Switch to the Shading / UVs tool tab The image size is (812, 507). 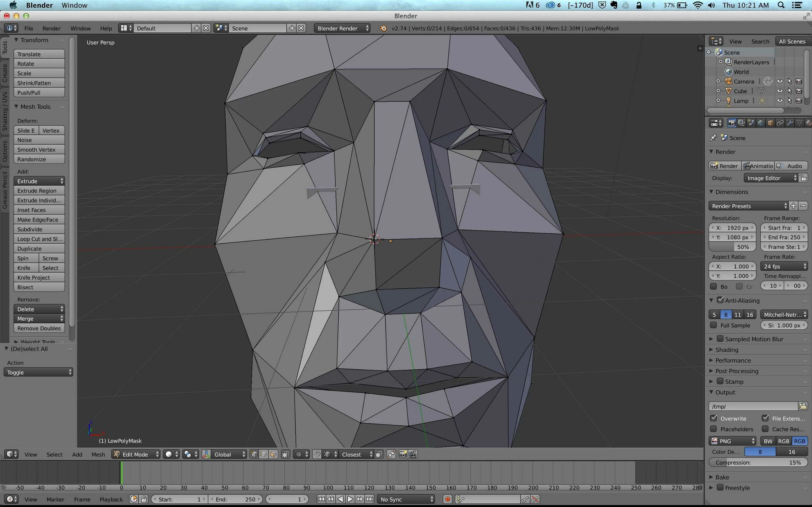5,112
